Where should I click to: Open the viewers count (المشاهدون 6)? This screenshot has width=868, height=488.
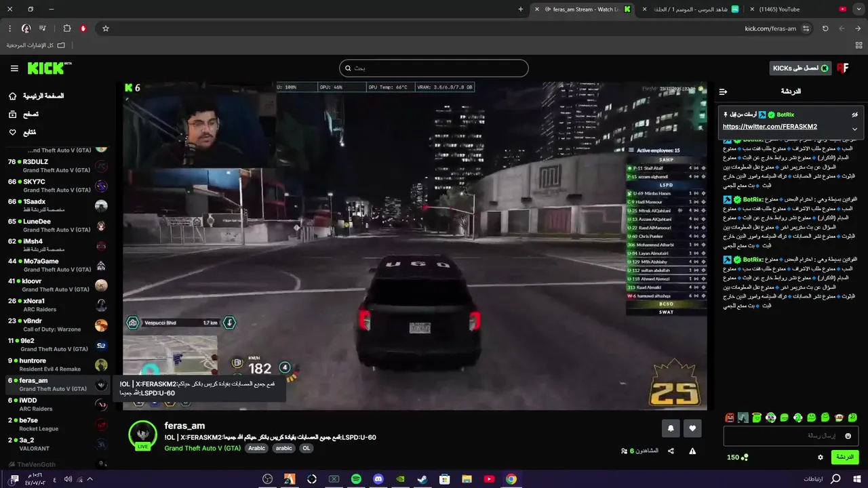(639, 451)
